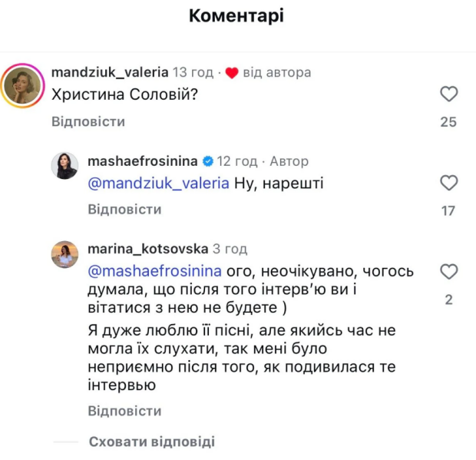Viewport: 476px width, 460px height.
Task: Like marina_kotsovska's reply with the heart
Action: pyautogui.click(x=448, y=272)
